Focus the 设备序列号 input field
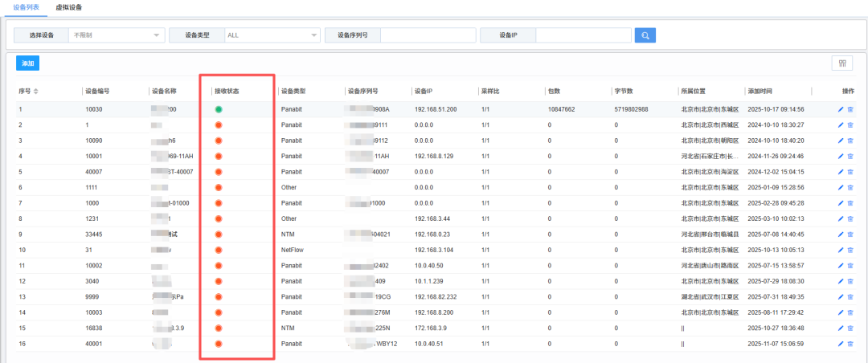 (428, 35)
